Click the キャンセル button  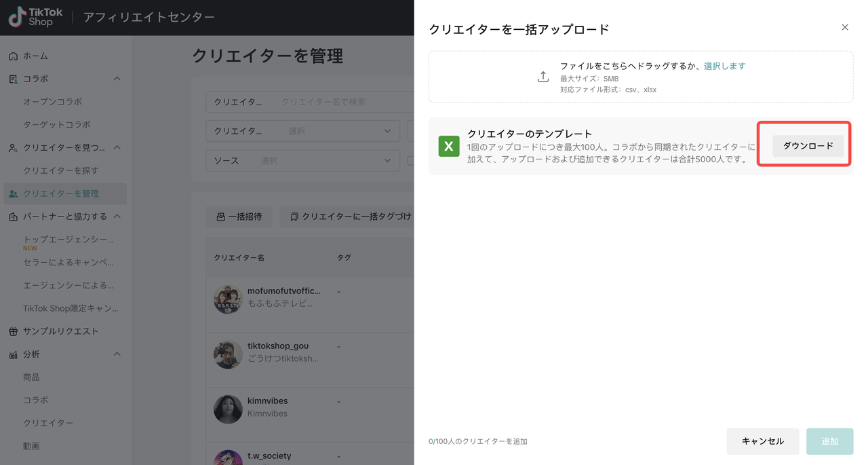click(763, 441)
